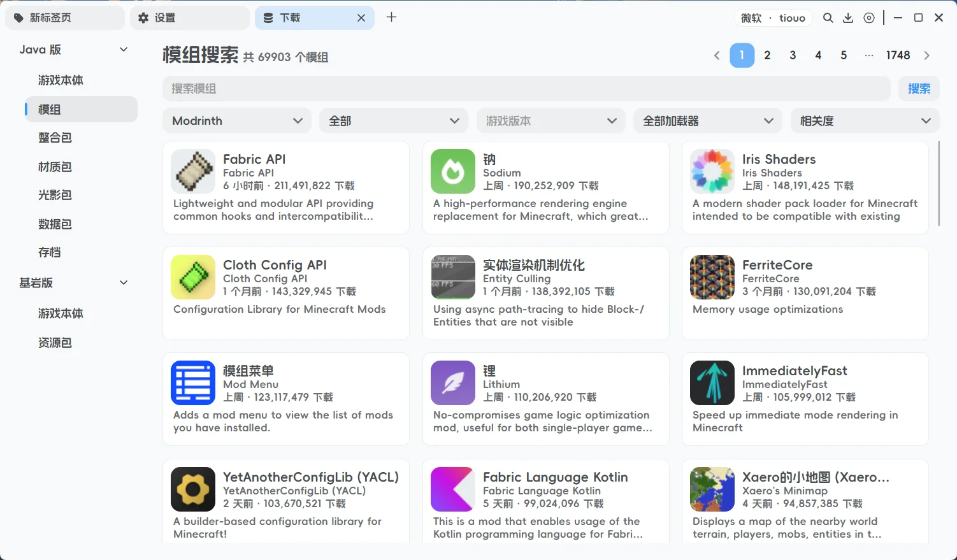Open the Fabric Language Kotlin title
957x560 pixels.
click(556, 477)
